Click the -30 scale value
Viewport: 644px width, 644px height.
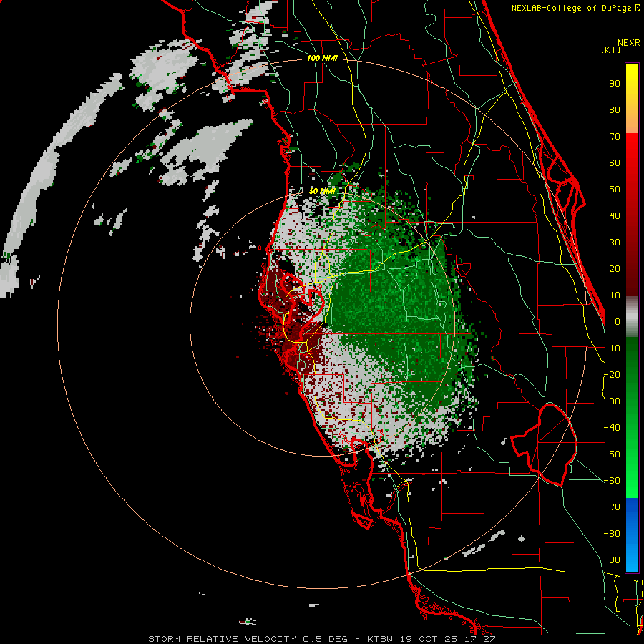click(x=612, y=401)
